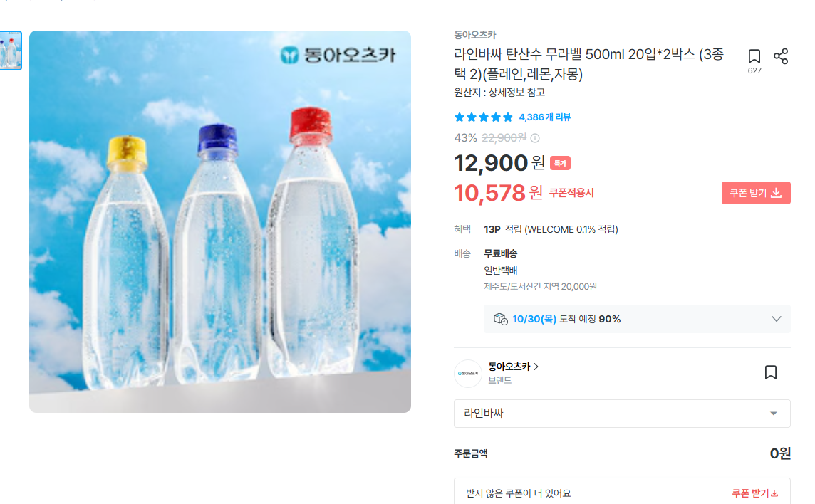Click the 특가 badge beside the price

coord(560,164)
